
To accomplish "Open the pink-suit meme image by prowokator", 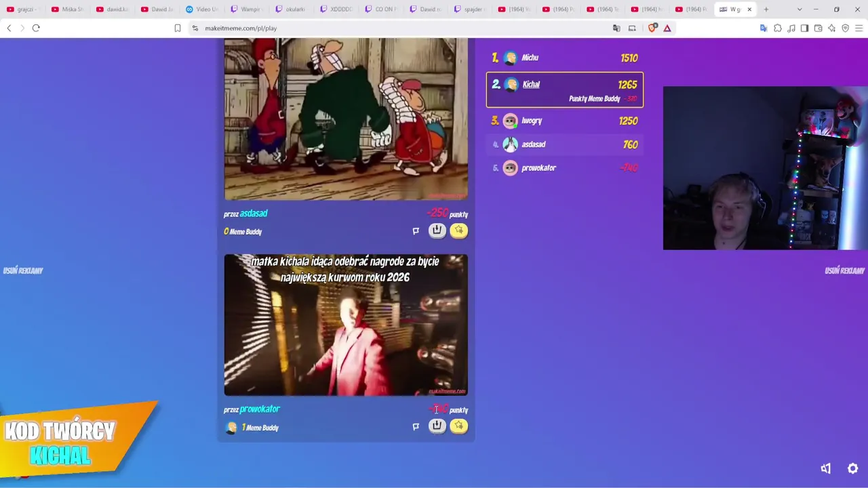I will (346, 325).
